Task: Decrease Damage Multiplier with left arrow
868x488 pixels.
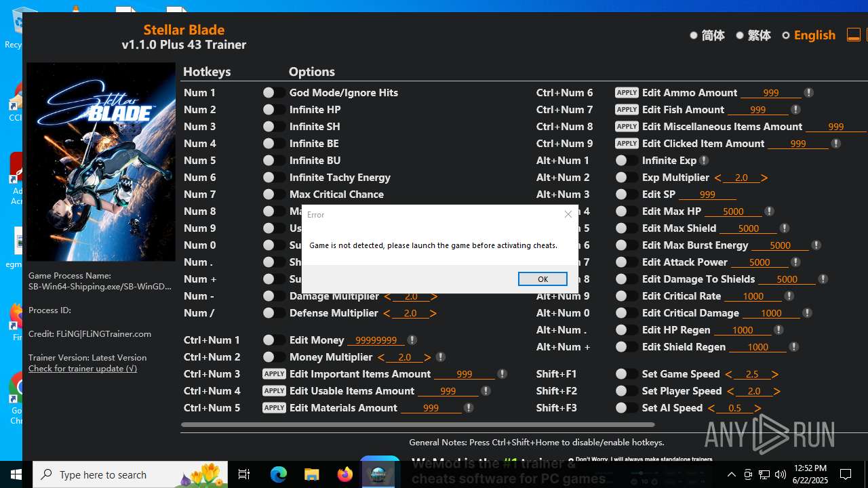Action: (x=388, y=297)
